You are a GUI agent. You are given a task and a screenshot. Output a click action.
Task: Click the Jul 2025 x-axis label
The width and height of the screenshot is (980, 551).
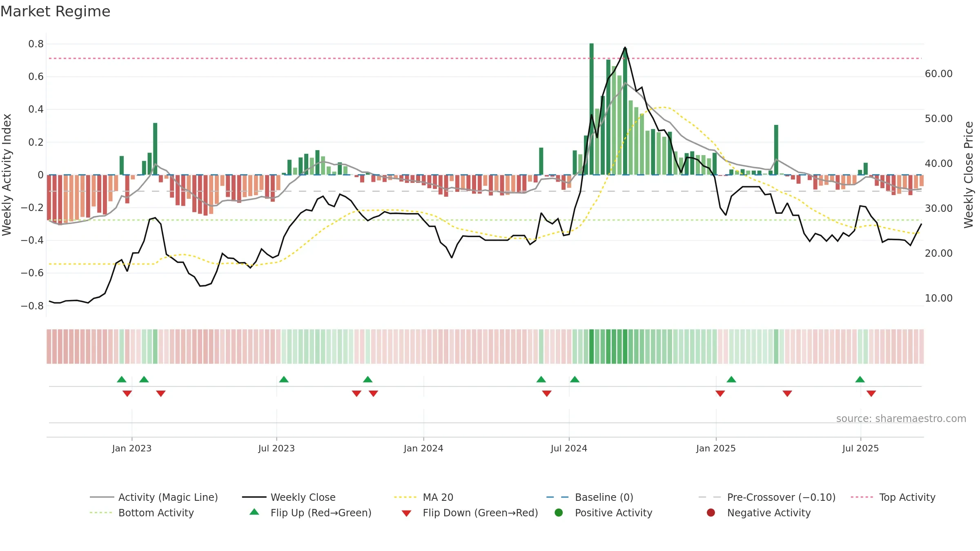click(x=860, y=448)
